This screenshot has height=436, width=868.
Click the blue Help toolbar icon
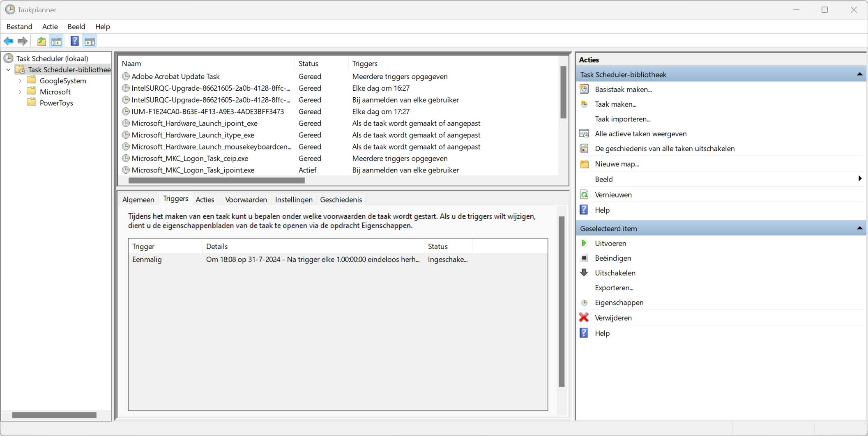coord(74,41)
